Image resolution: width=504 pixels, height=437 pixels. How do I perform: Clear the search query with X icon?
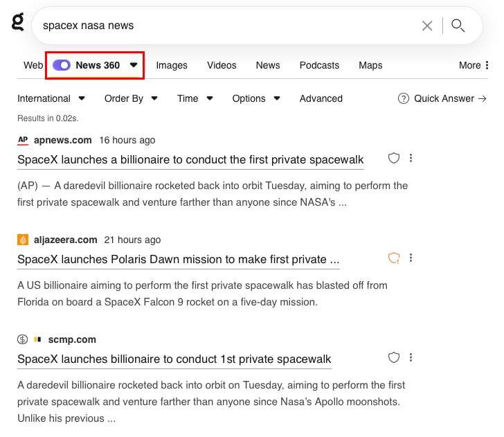pos(427,26)
